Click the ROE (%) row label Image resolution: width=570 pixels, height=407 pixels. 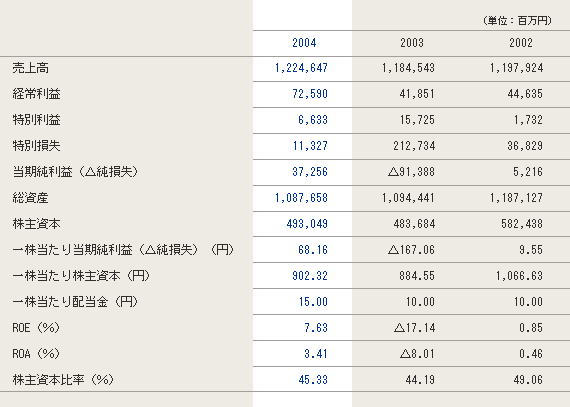(36, 328)
